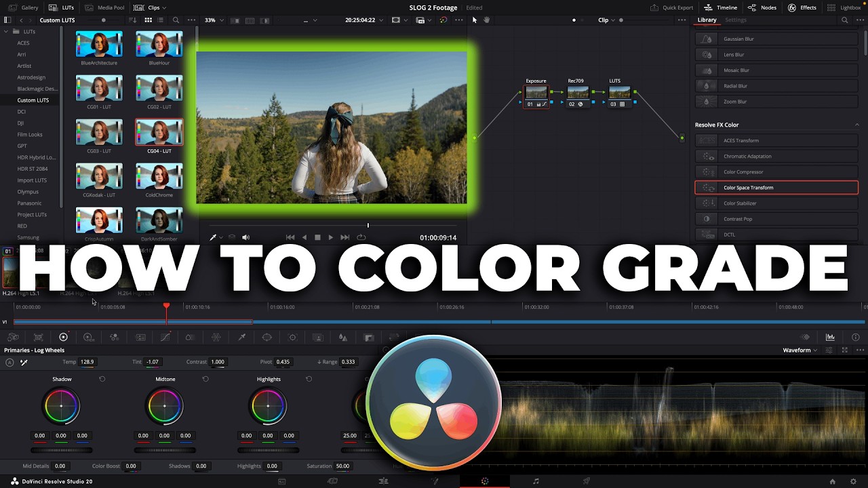Open the Clip mode dropdown in node editor
868x488 pixels.
(607, 20)
